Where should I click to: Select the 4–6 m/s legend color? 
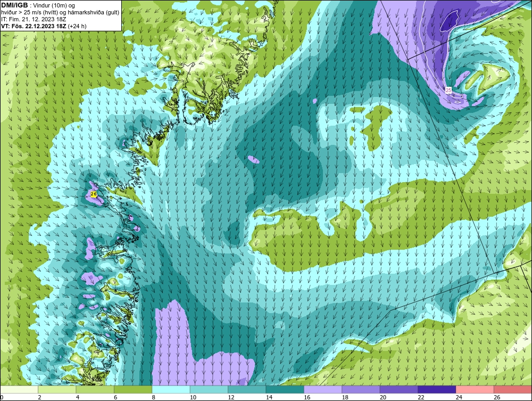95,389
